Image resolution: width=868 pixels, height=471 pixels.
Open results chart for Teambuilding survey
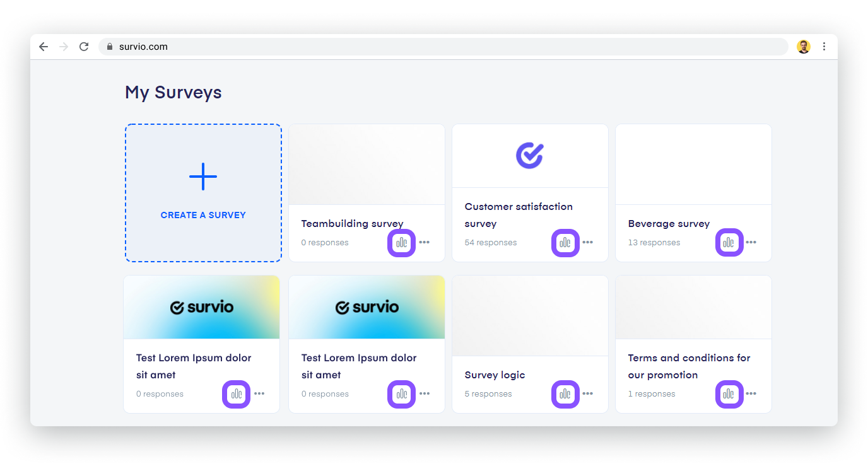click(401, 243)
